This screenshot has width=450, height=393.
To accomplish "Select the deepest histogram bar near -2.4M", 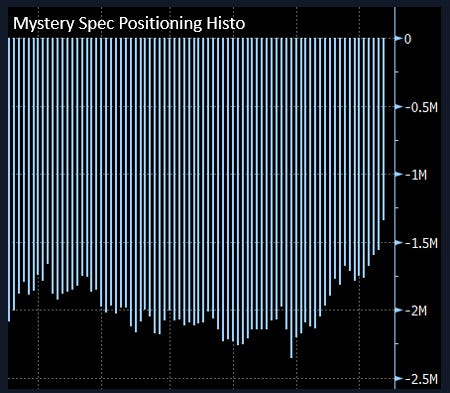I will tap(291, 198).
